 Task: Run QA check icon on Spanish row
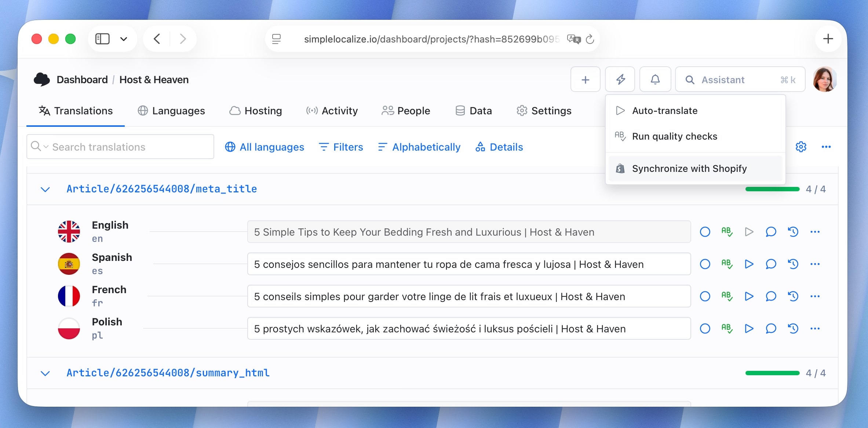[727, 264]
